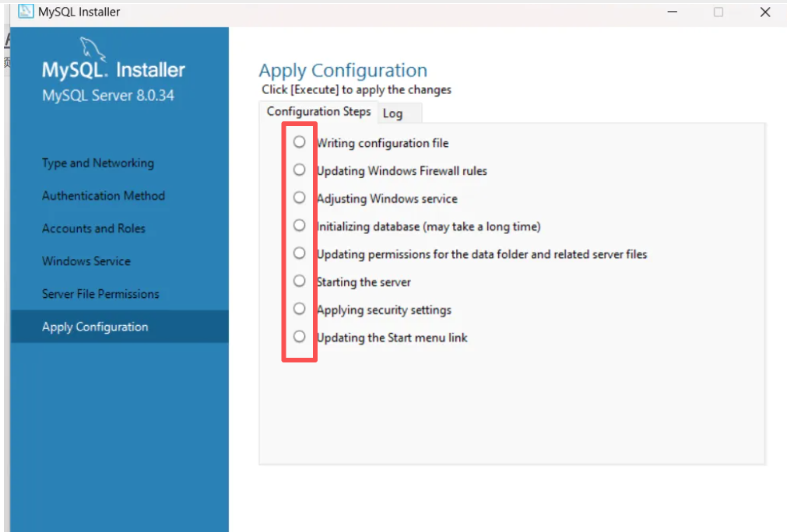Open Accounts and Roles in sidebar
787x532 pixels.
coord(93,228)
